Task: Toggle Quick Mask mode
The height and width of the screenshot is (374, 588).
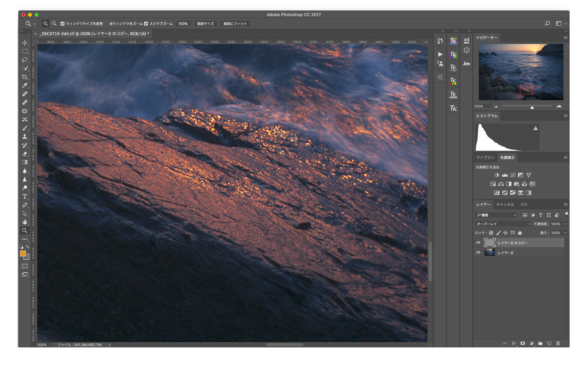Action: 25,266
